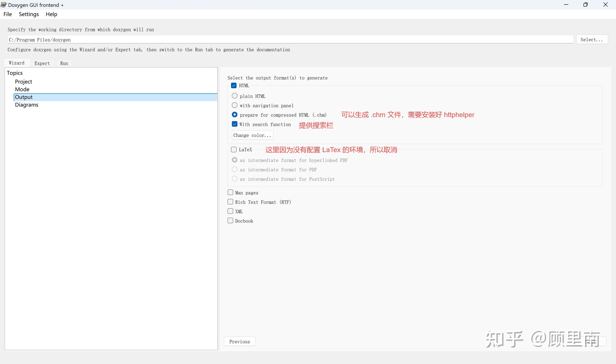Screen dimensions: 616x364
Task: Select 'prepare for compressed HTML (.chm)' option
Action: click(x=235, y=115)
